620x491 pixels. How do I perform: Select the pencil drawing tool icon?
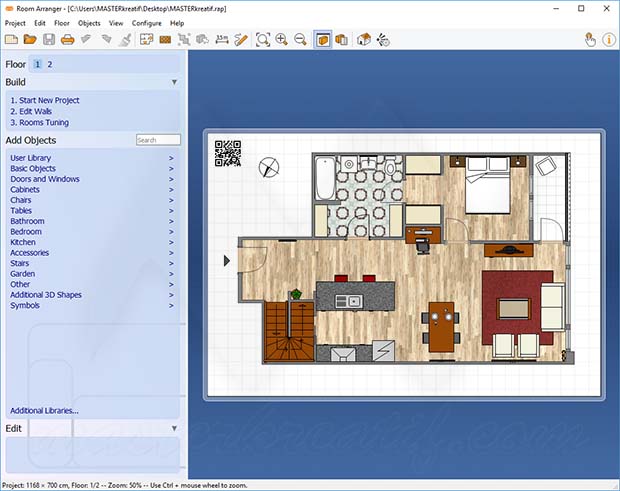pyautogui.click(x=241, y=40)
